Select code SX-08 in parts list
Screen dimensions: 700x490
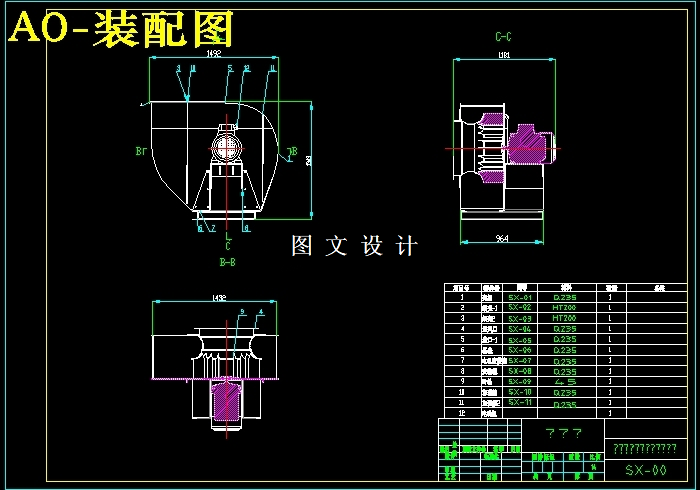tap(520, 371)
